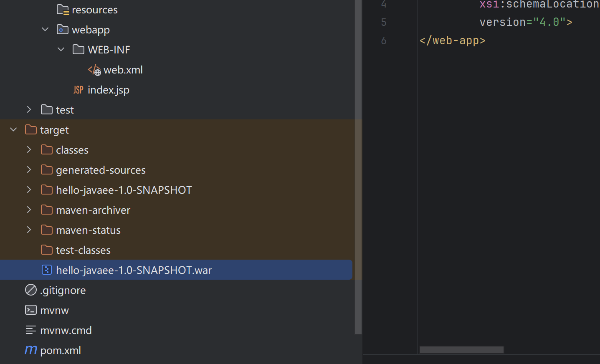Click the WAR archive file icon
Screen dimensions: 600x364
click(47, 270)
